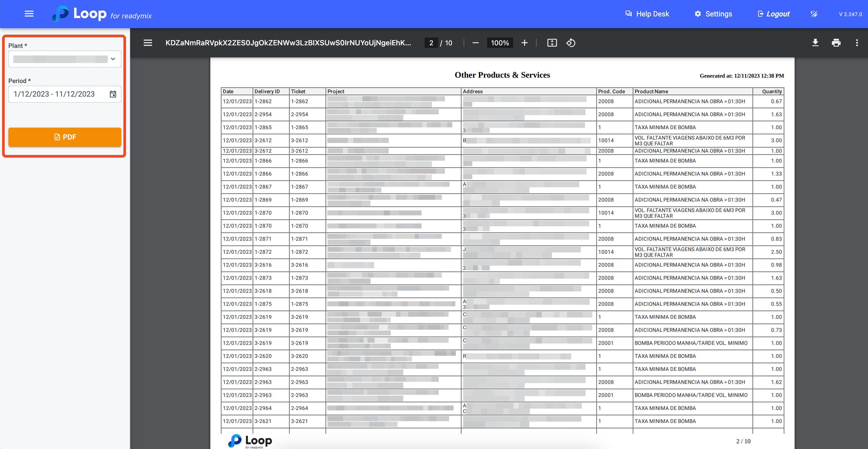The width and height of the screenshot is (868, 449).
Task: Zoom out with the minus icon
Action: click(475, 43)
